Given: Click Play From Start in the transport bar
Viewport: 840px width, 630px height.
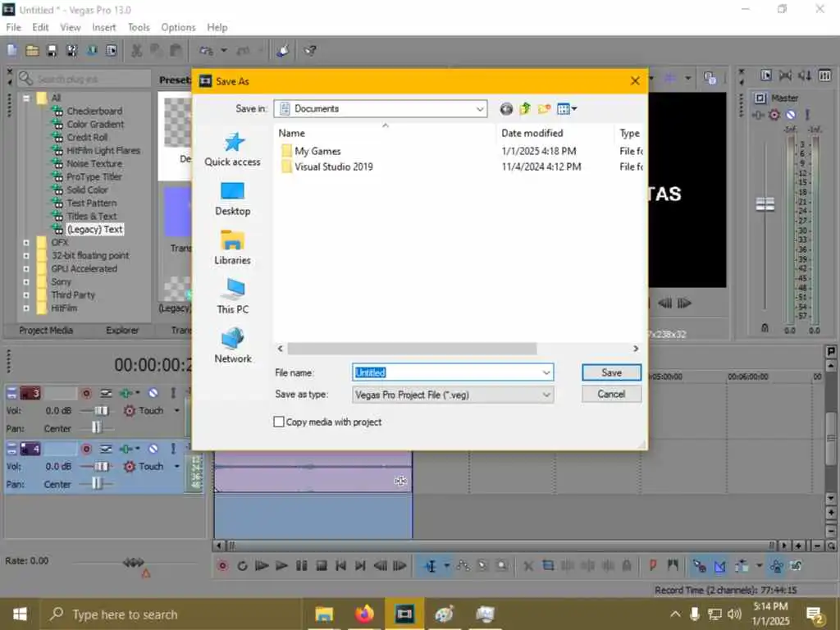Looking at the screenshot, I should (262, 566).
